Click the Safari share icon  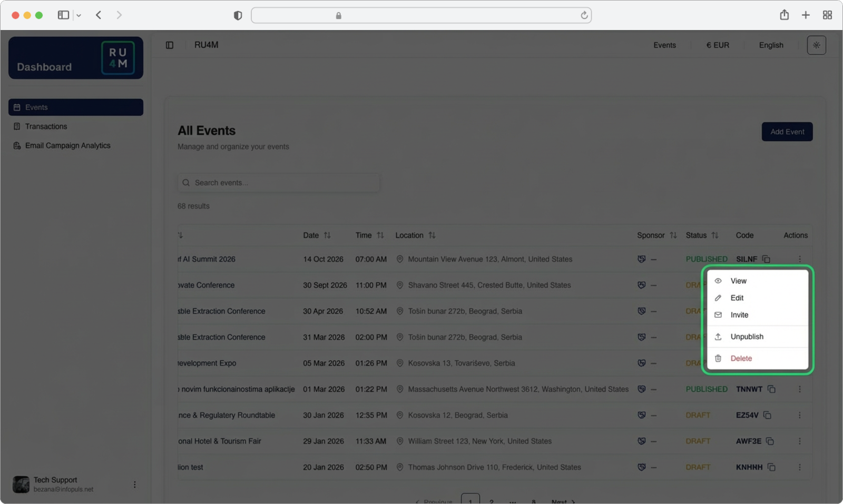(784, 15)
